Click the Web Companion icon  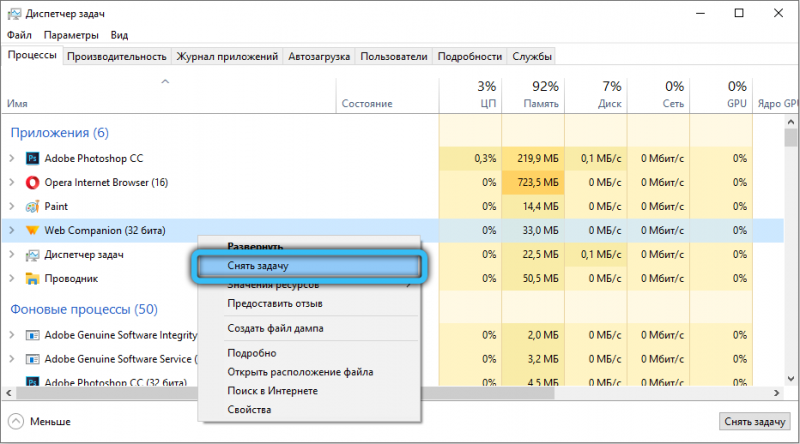[33, 230]
